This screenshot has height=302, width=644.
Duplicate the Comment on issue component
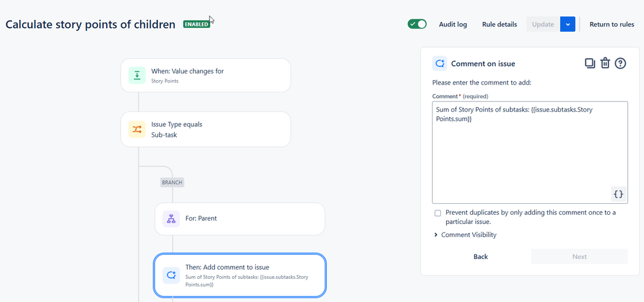(589, 63)
